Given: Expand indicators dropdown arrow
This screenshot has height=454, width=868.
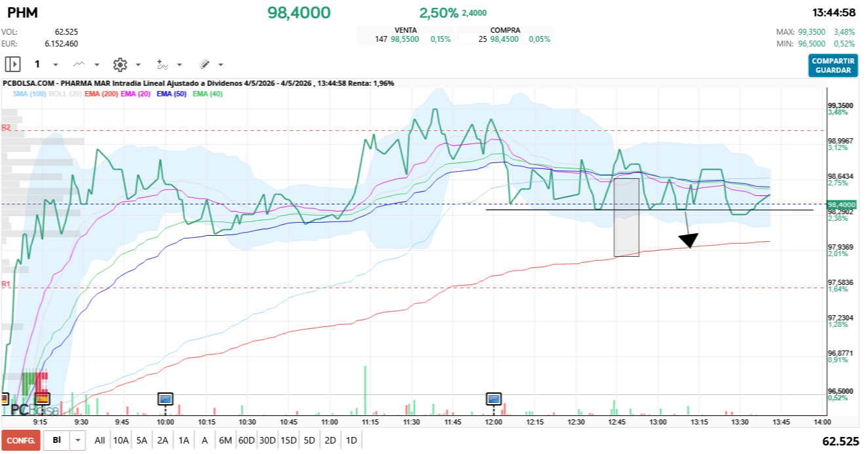Looking at the screenshot, I should pyautogui.click(x=179, y=65).
